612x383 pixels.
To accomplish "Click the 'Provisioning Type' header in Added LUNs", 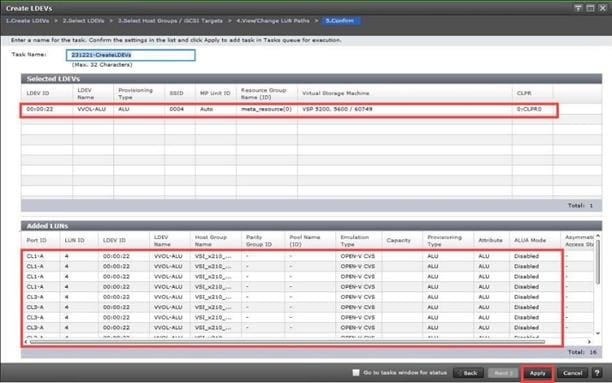I will (x=444, y=240).
